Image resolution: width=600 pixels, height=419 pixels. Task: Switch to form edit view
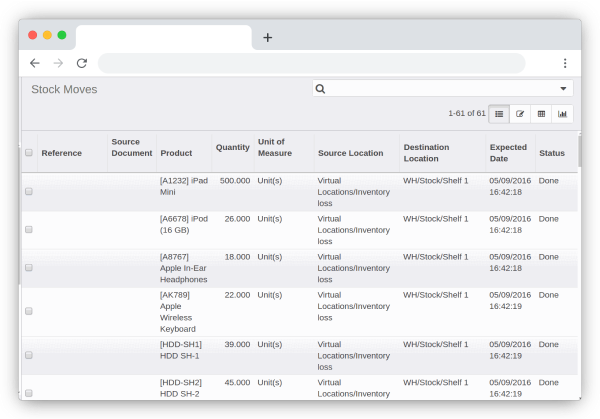(x=520, y=114)
